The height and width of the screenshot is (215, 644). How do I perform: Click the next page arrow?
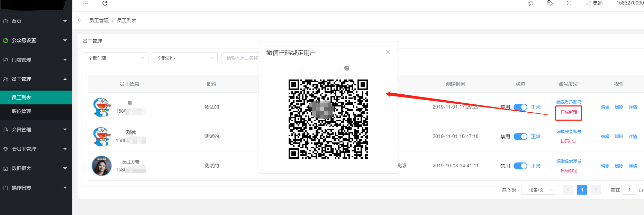(x=596, y=190)
